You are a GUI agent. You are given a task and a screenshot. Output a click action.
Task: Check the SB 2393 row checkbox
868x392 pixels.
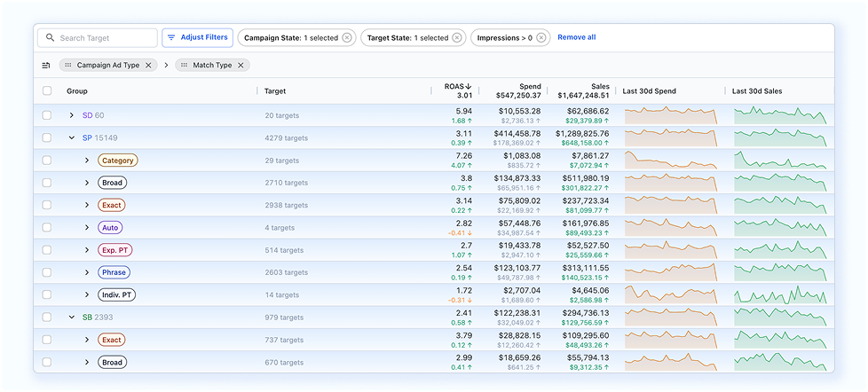[47, 317]
